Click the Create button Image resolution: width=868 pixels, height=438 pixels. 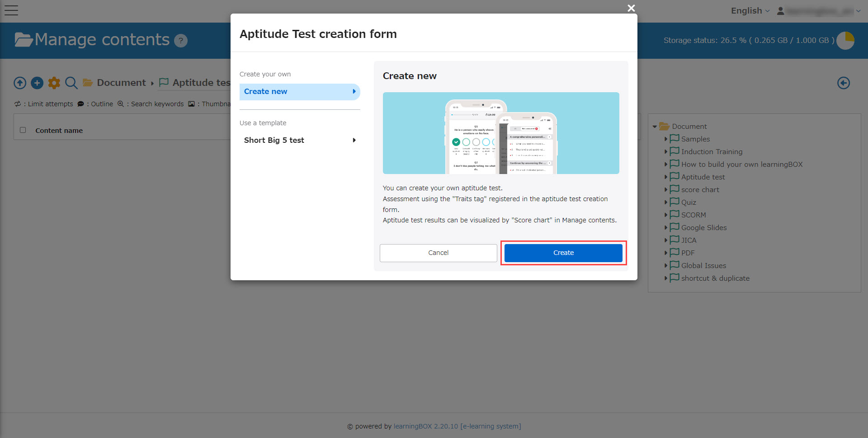coord(563,253)
